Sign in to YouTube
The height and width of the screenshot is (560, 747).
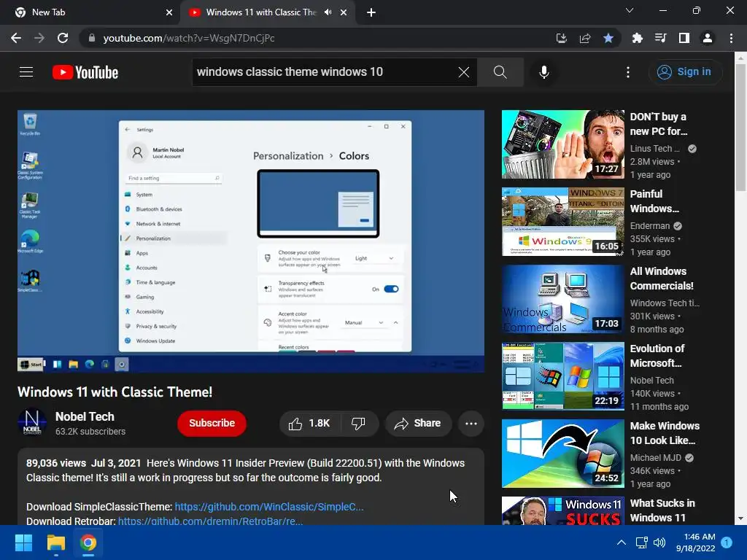(685, 72)
